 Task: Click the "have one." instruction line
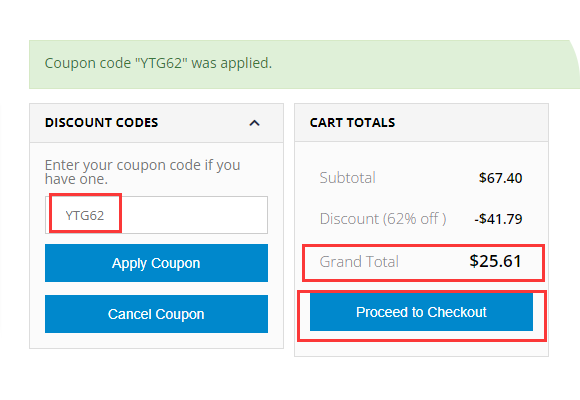tap(76, 179)
